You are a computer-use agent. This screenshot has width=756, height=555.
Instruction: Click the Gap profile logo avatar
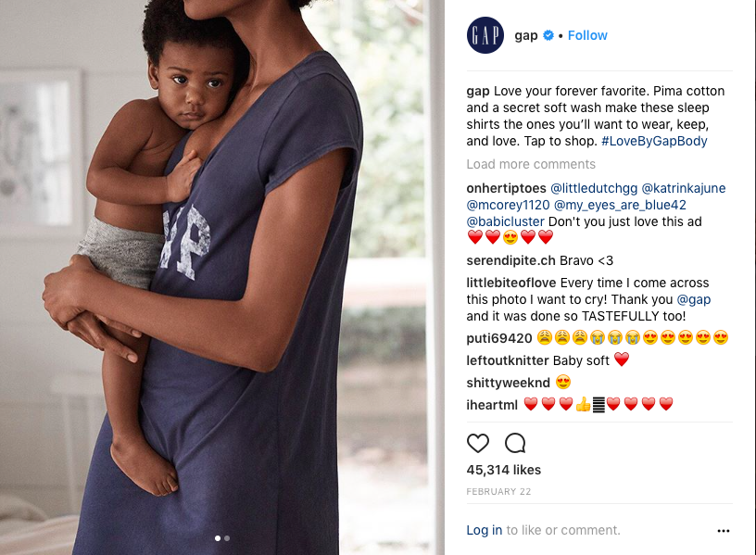pyautogui.click(x=485, y=35)
